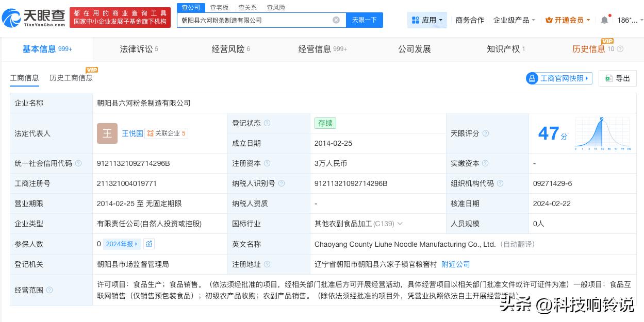The image size is (644, 322).
Task: Clear the search box text
Action: (336, 20)
